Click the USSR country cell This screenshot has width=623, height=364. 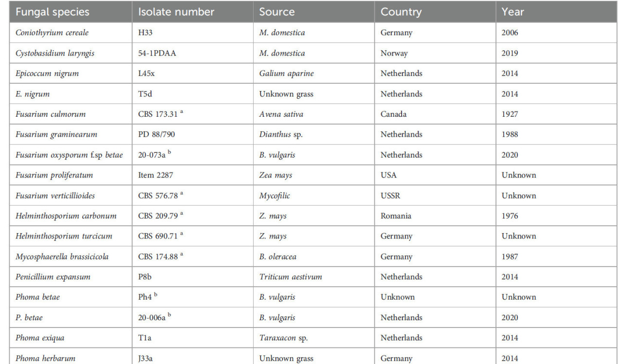pos(392,196)
